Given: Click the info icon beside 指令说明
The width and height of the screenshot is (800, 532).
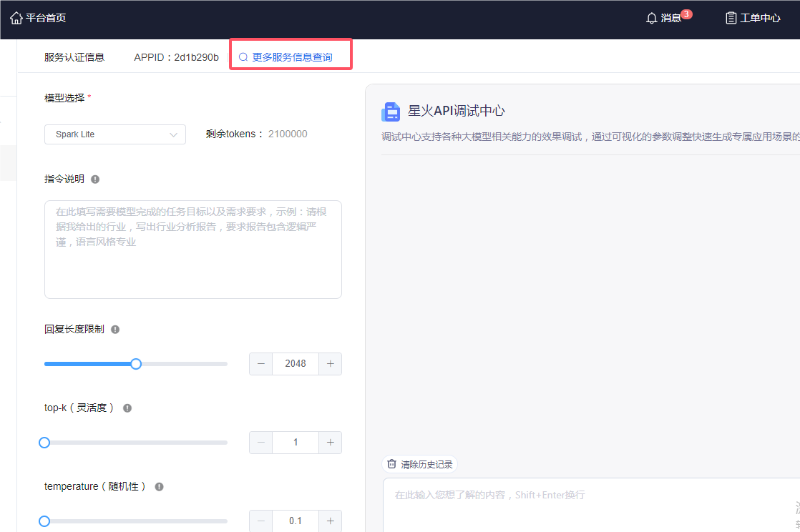Looking at the screenshot, I should coord(95,179).
